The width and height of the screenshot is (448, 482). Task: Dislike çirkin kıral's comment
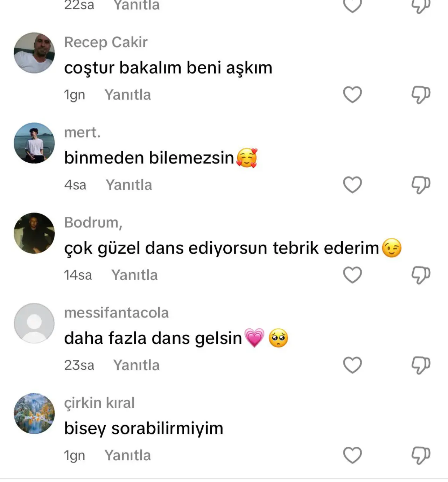(x=420, y=455)
